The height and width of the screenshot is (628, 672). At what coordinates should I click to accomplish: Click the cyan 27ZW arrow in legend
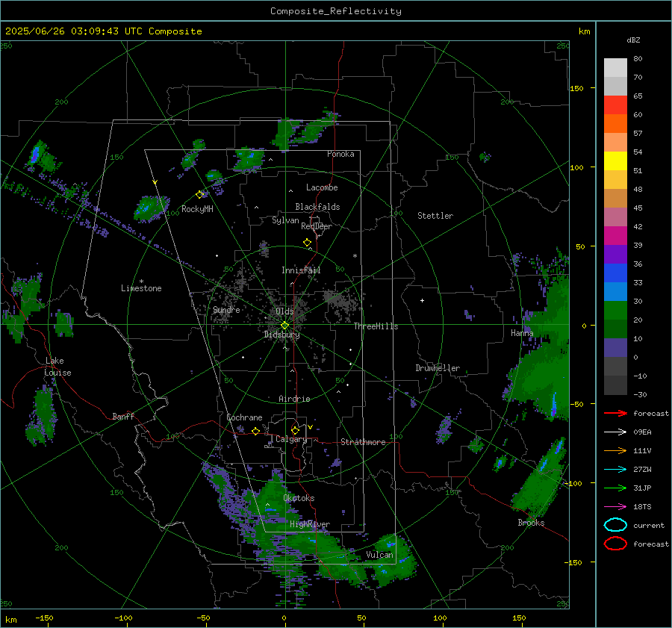pos(615,470)
